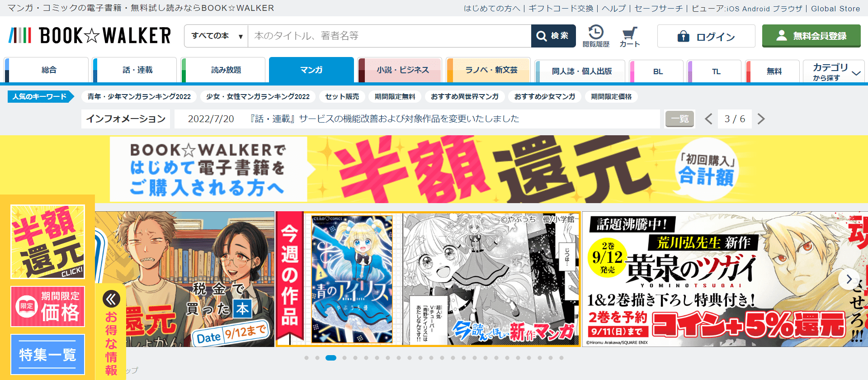Viewport: 868px width, 380px height.
Task: Switch to the 小説・ビジネス tab
Action: click(x=400, y=70)
